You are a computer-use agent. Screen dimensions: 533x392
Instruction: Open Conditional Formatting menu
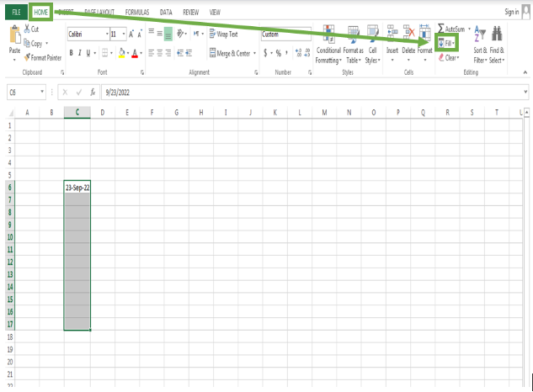point(328,44)
